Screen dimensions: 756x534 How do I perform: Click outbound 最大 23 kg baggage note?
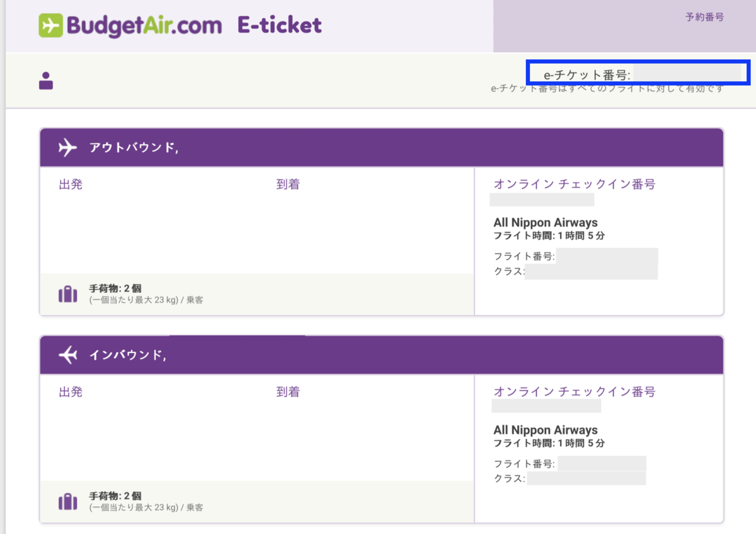(146, 300)
